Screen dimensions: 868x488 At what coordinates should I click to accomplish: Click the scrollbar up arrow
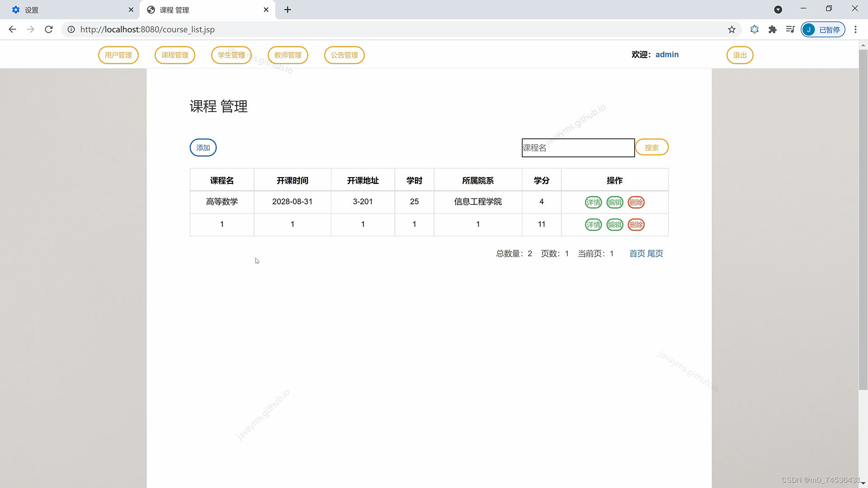click(x=863, y=45)
